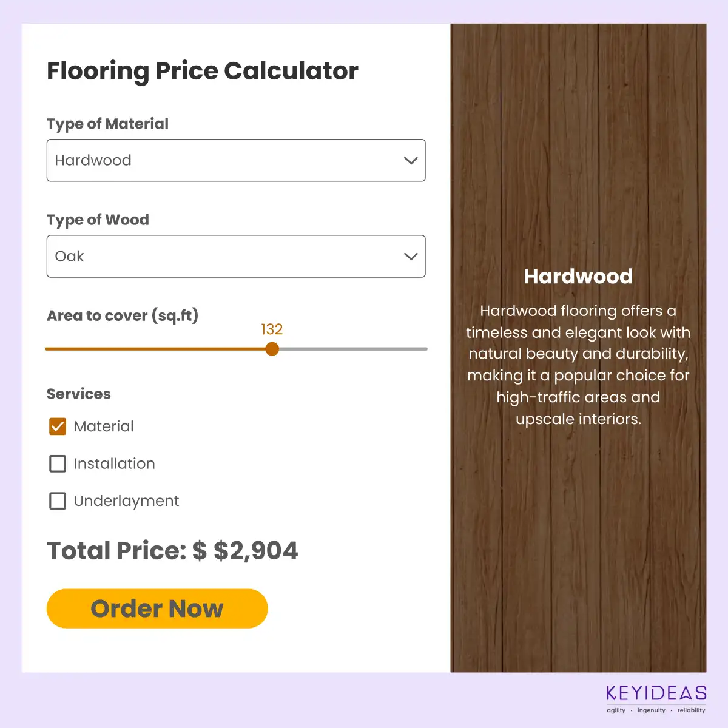This screenshot has height=728, width=728.
Task: Click the Hardwood heading on wood panel
Action: tap(578, 277)
